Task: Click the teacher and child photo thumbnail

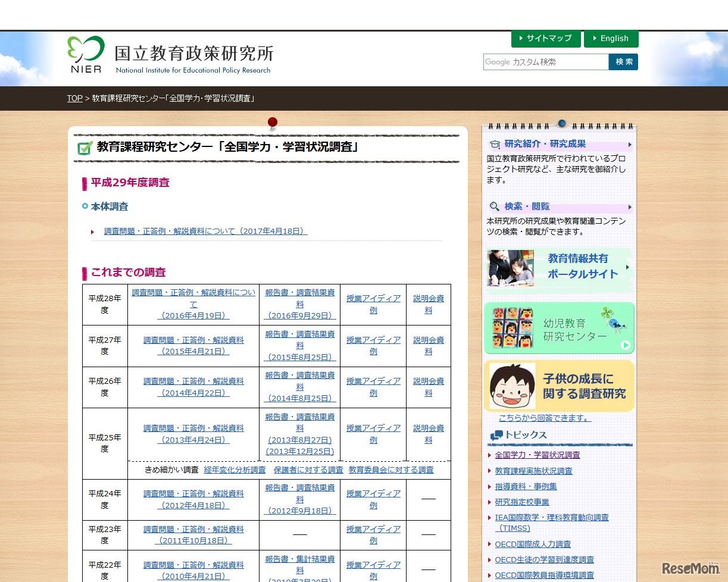Action: tap(510, 268)
